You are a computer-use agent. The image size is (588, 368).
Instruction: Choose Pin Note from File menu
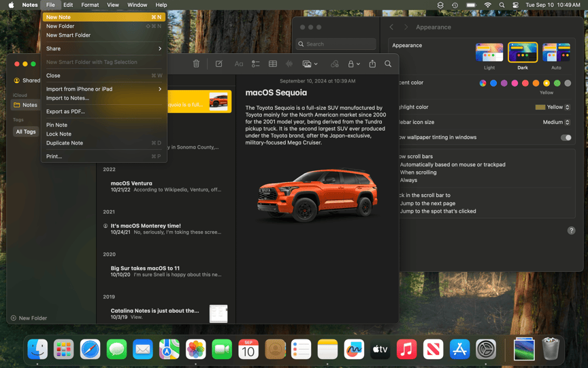[x=104, y=125]
